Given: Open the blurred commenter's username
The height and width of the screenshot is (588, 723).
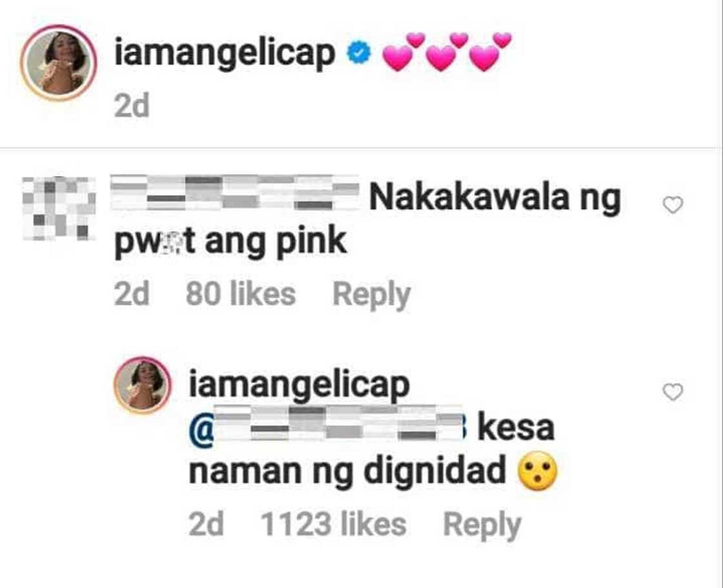Looking at the screenshot, I should point(235,194).
